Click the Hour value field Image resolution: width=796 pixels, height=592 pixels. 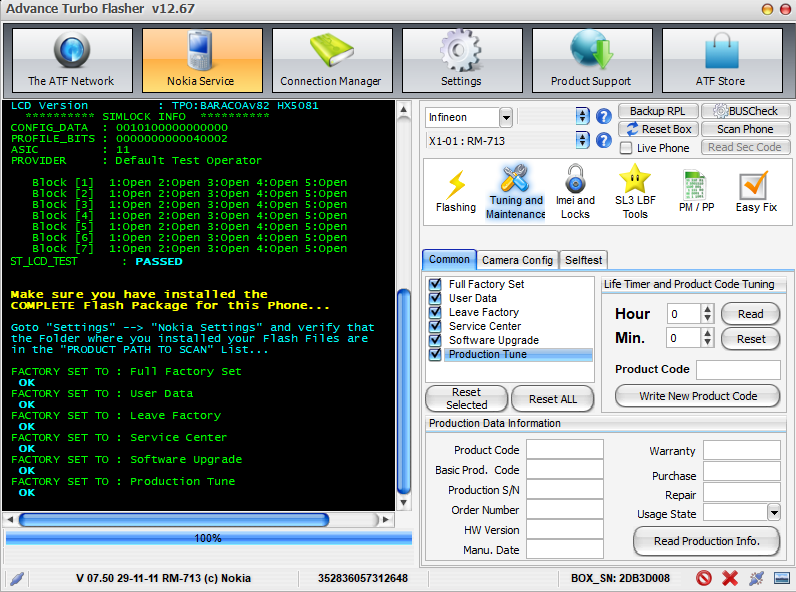[684, 314]
